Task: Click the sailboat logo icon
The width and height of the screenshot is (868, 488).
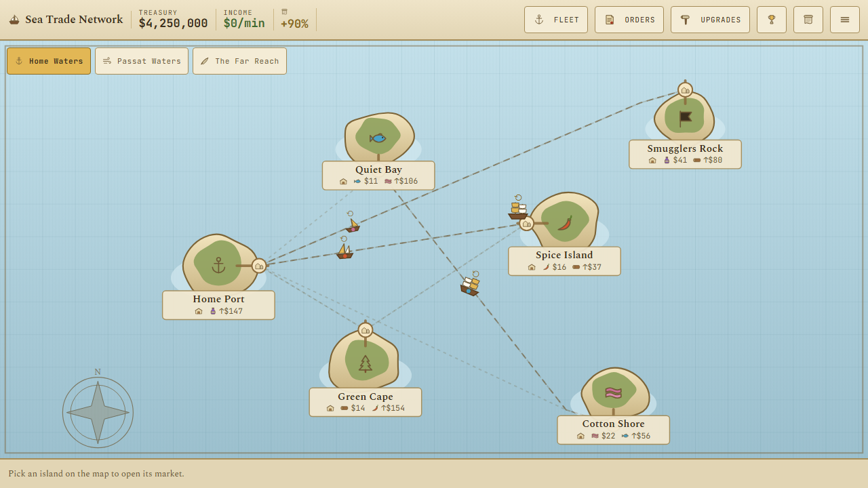Action: (x=14, y=20)
